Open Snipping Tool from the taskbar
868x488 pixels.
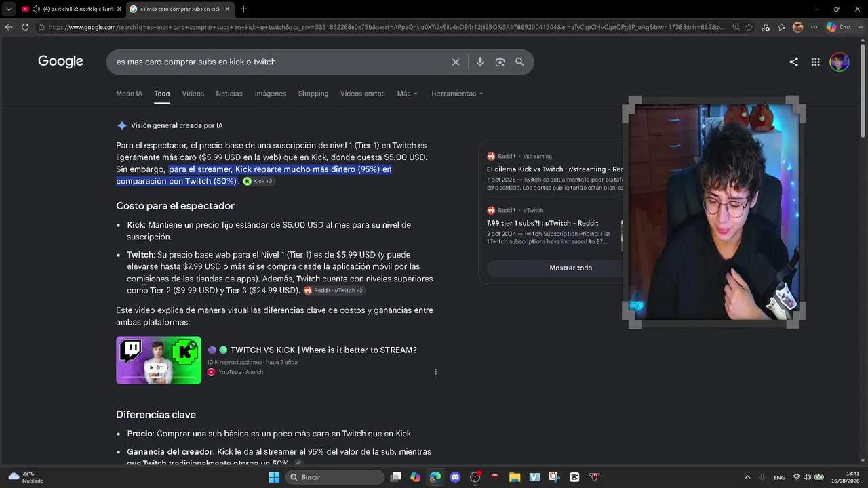click(554, 477)
